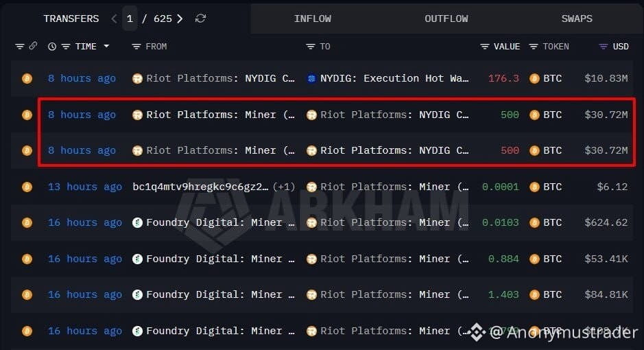644x350 pixels.
Task: Click value 0.0103
Action: coord(500,222)
